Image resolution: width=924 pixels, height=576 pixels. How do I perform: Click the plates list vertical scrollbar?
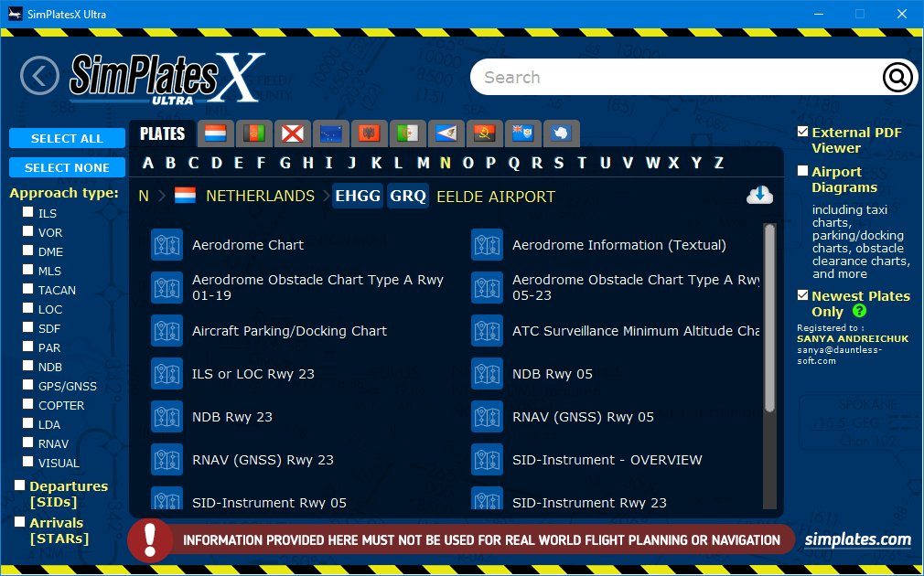[769, 318]
